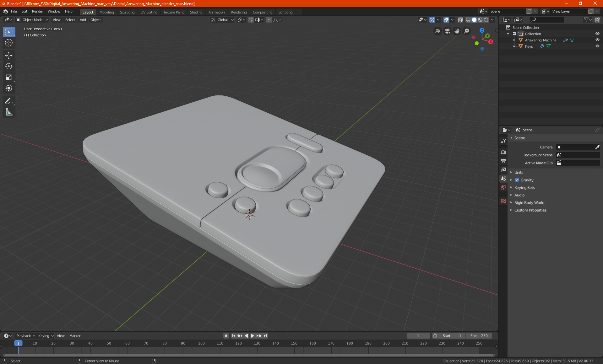This screenshot has height=364, width=603.
Task: Open the File menu
Action: pyautogui.click(x=14, y=11)
